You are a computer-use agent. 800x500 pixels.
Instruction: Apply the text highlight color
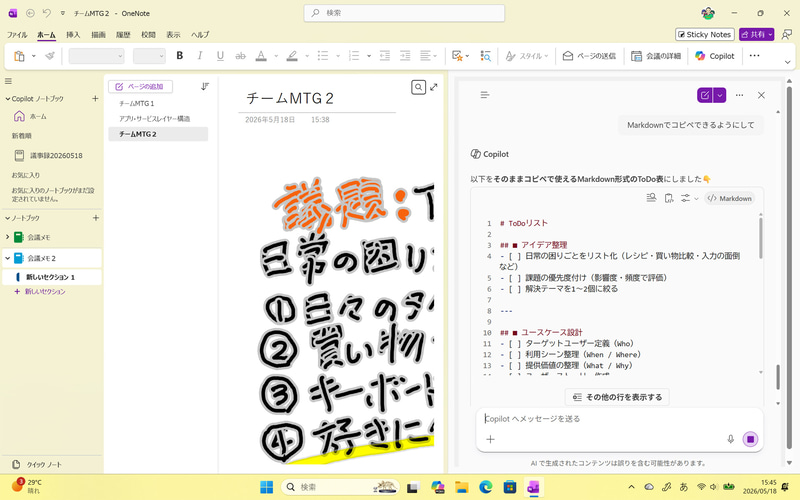point(292,56)
